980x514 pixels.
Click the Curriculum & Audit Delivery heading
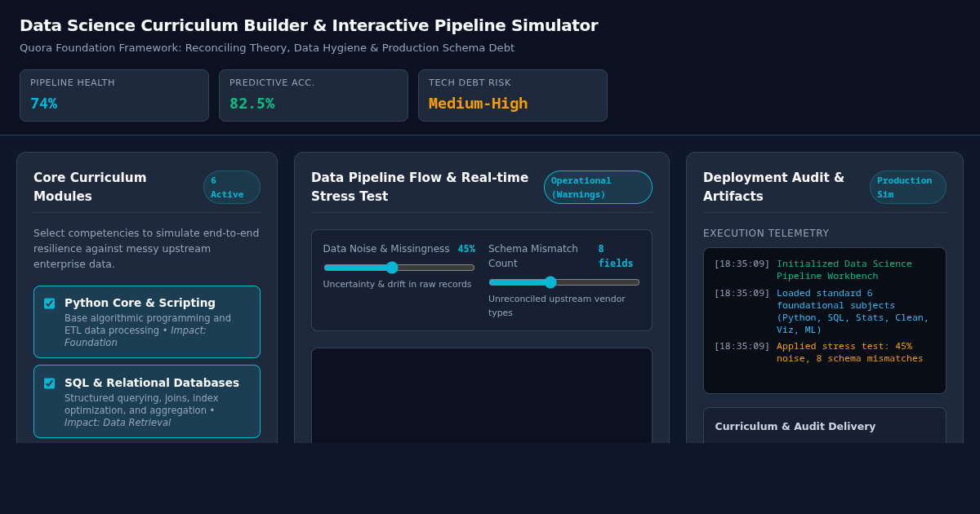pyautogui.click(x=795, y=427)
